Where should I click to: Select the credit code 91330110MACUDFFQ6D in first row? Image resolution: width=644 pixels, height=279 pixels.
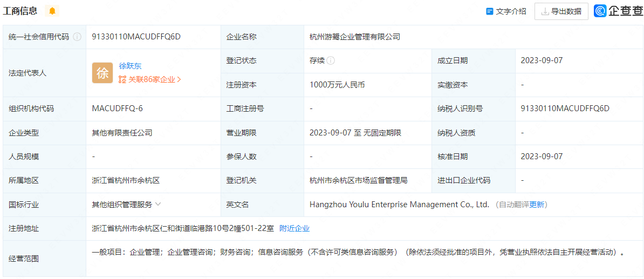136,37
